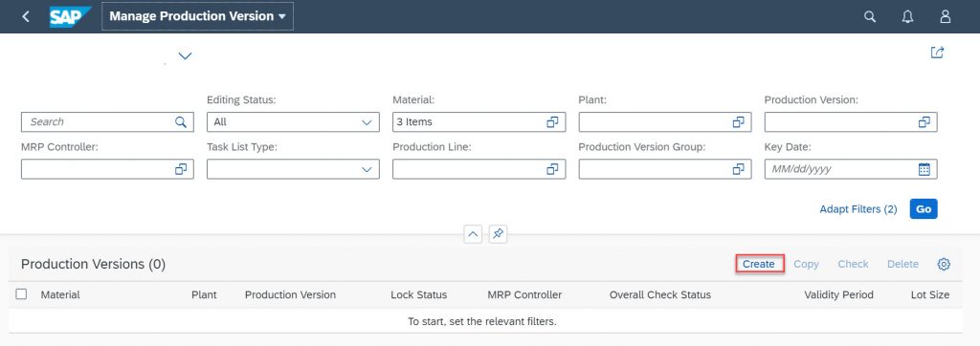
Task: Open notifications bell icon
Action: pos(907,16)
